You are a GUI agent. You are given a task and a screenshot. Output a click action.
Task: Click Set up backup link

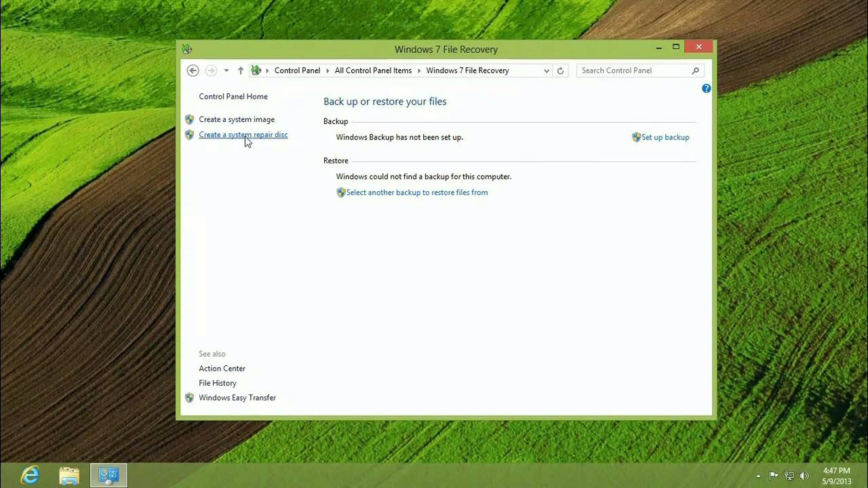(x=665, y=137)
